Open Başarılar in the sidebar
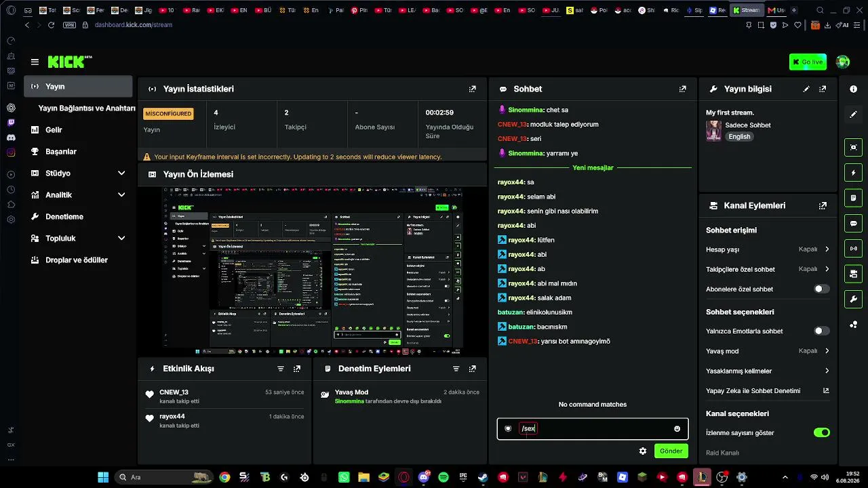 coord(78,151)
